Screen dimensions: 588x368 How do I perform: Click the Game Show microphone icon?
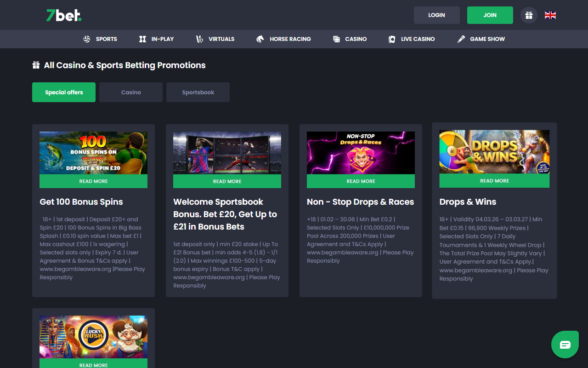pos(461,39)
